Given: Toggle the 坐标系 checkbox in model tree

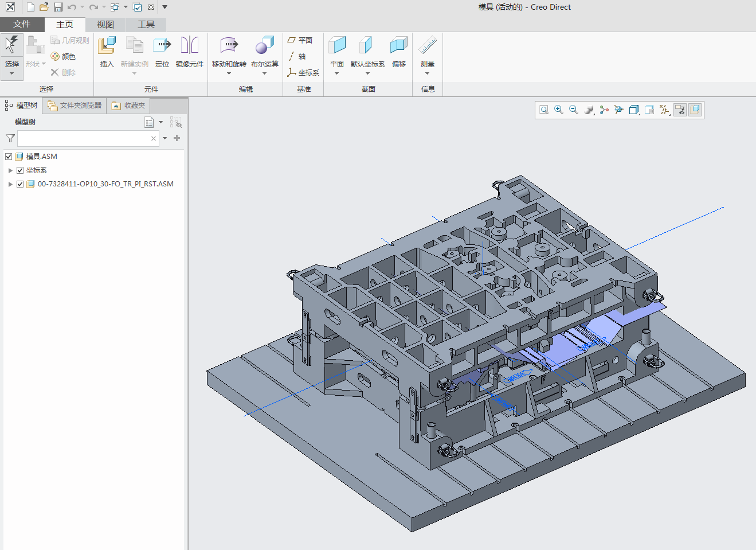Looking at the screenshot, I should [20, 170].
